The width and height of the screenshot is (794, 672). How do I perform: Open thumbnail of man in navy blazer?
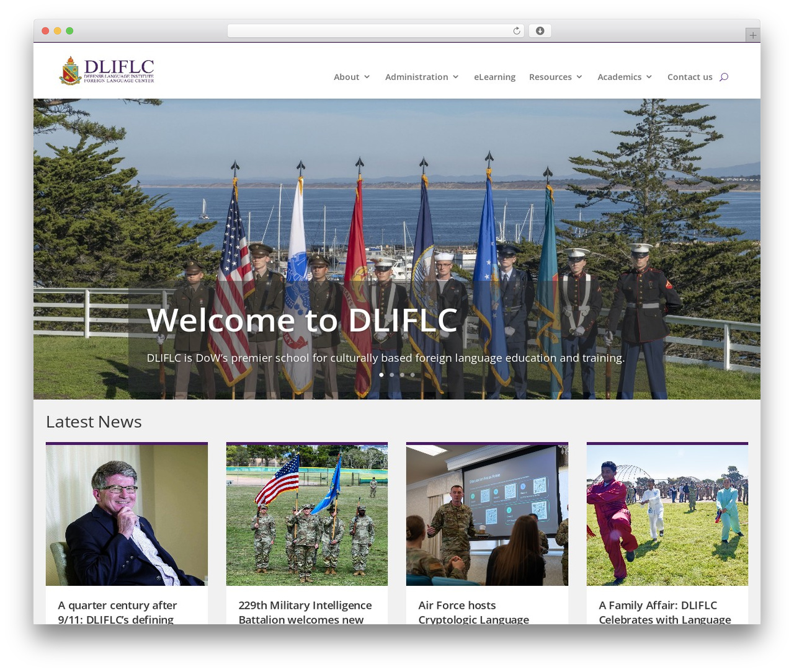tap(127, 515)
